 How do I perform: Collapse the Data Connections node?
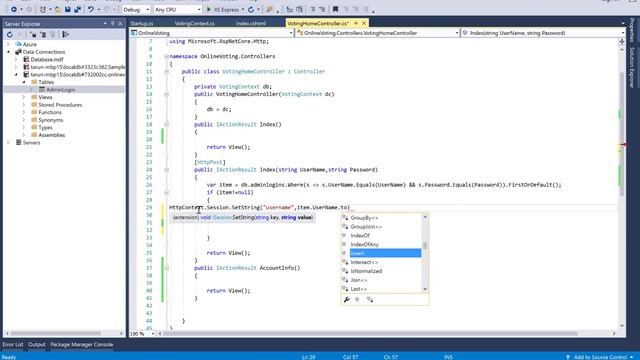[9, 52]
